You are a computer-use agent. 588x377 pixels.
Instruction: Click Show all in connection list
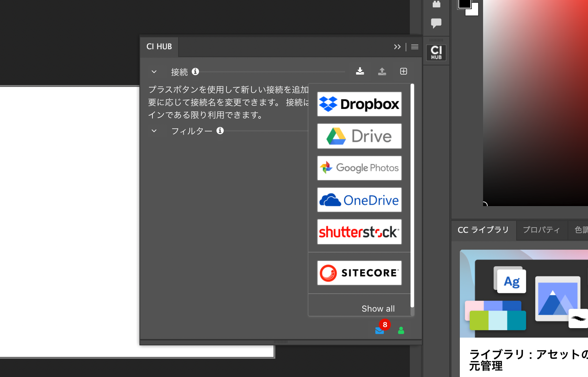(x=378, y=308)
